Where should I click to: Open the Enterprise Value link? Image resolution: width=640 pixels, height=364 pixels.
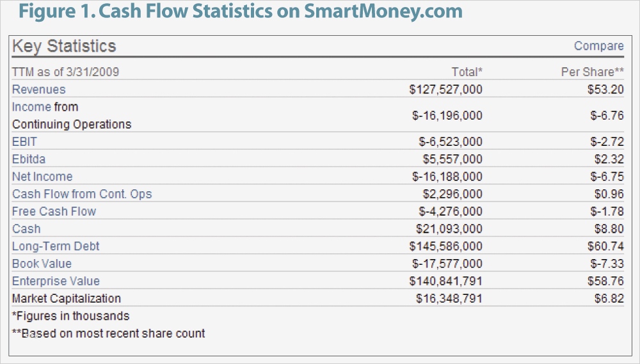point(56,281)
